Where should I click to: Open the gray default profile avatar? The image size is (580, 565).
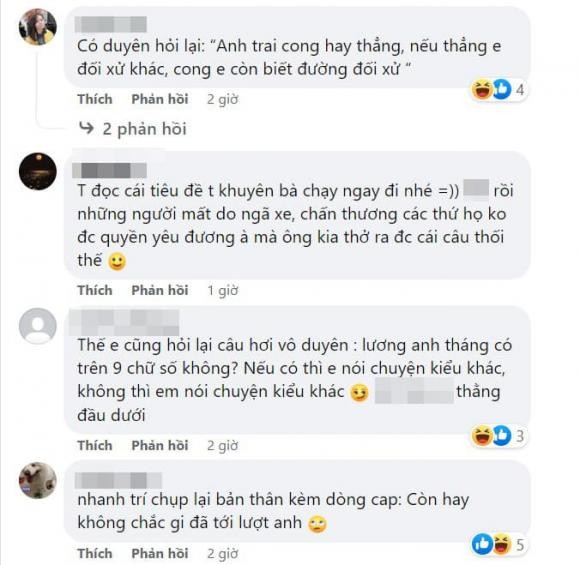pyautogui.click(x=38, y=326)
